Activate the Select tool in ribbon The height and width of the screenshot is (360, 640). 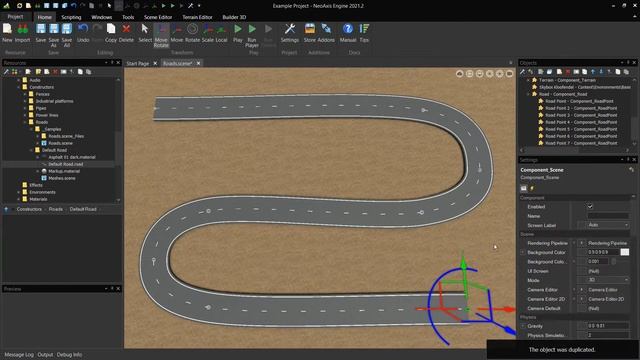(145, 33)
